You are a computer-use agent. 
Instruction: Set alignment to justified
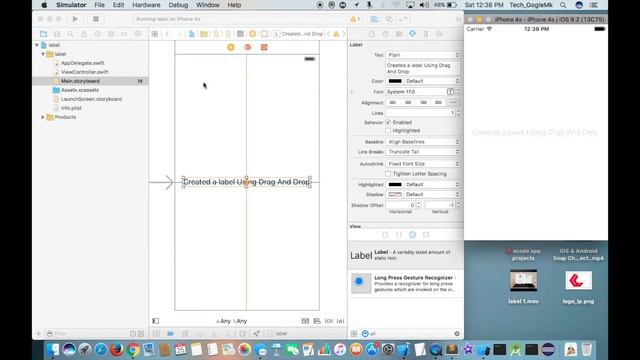pos(438,102)
